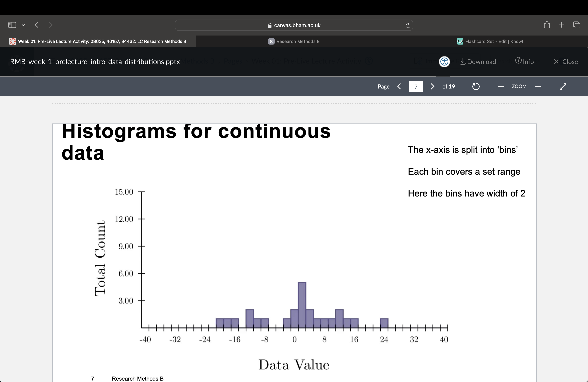Click the page number input field
Viewport: 588px width, 382px height.
[x=416, y=86]
